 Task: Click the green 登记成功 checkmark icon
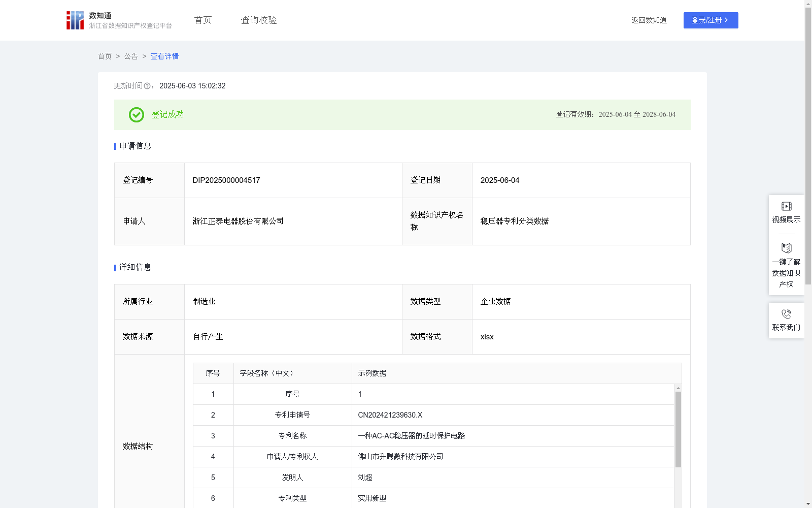tap(136, 115)
